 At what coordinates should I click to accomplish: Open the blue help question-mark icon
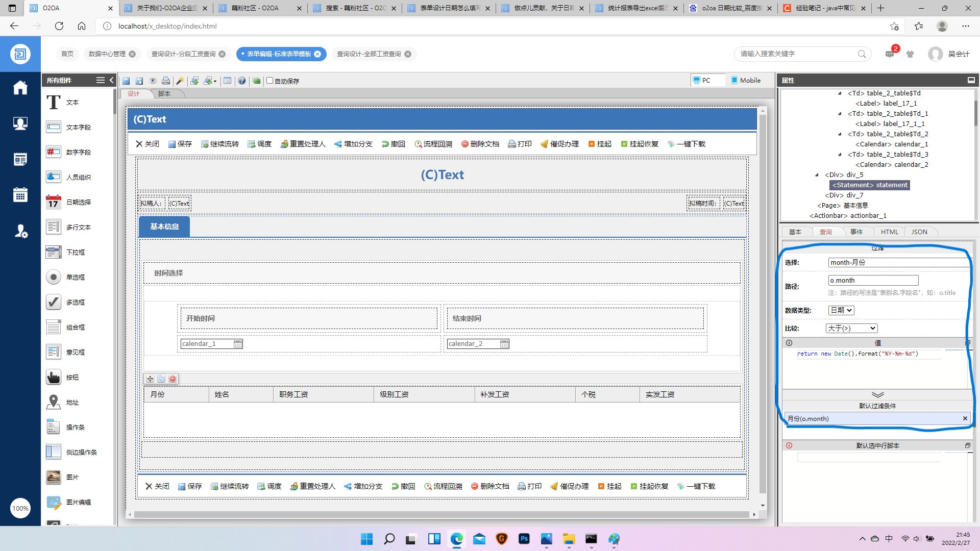click(242, 81)
